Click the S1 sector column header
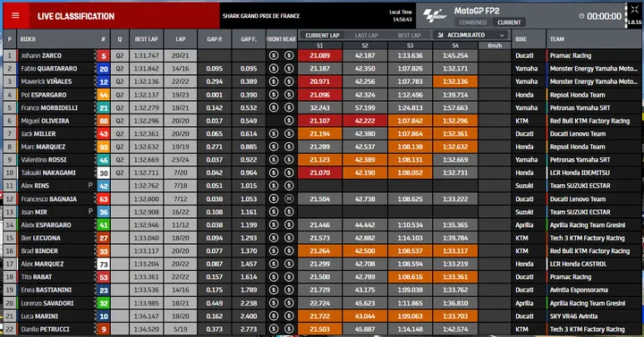The width and height of the screenshot is (644, 337). tap(319, 46)
